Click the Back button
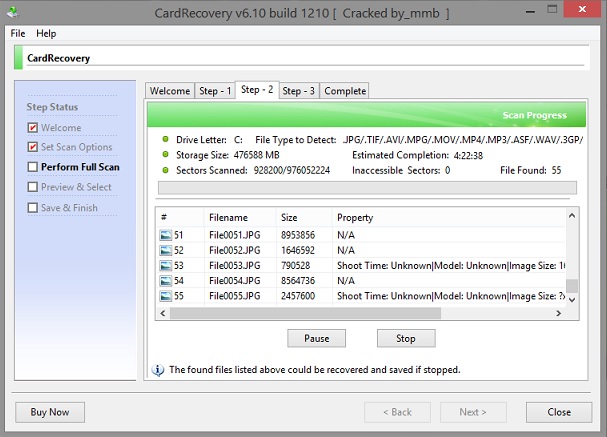The width and height of the screenshot is (607, 437). 397,412
